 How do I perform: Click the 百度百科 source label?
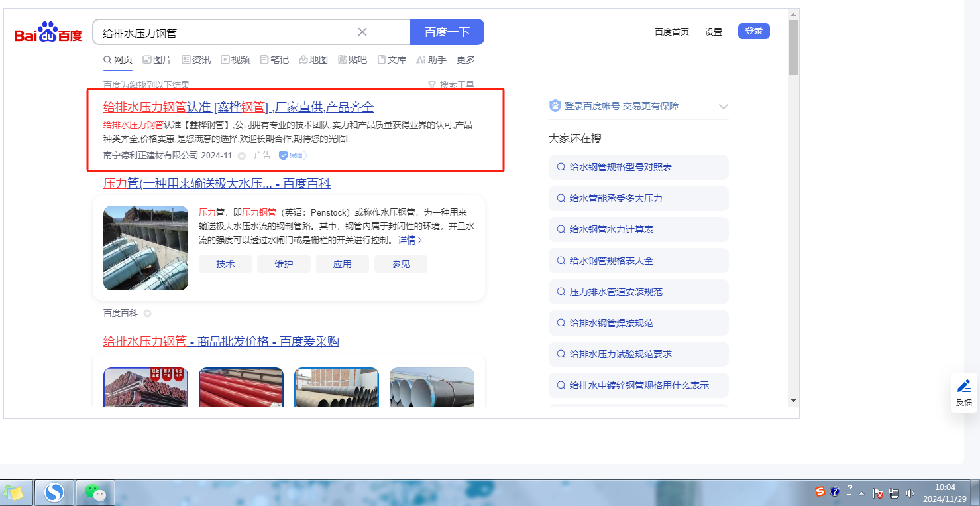click(x=121, y=313)
